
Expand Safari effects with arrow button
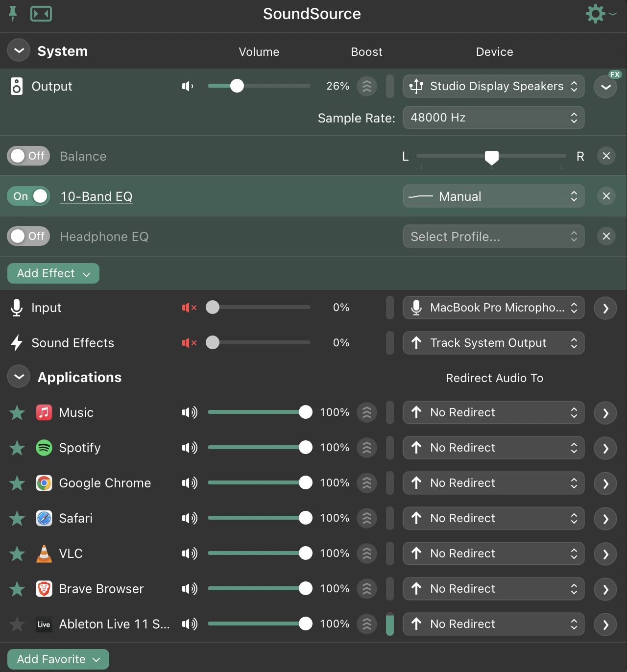(606, 519)
